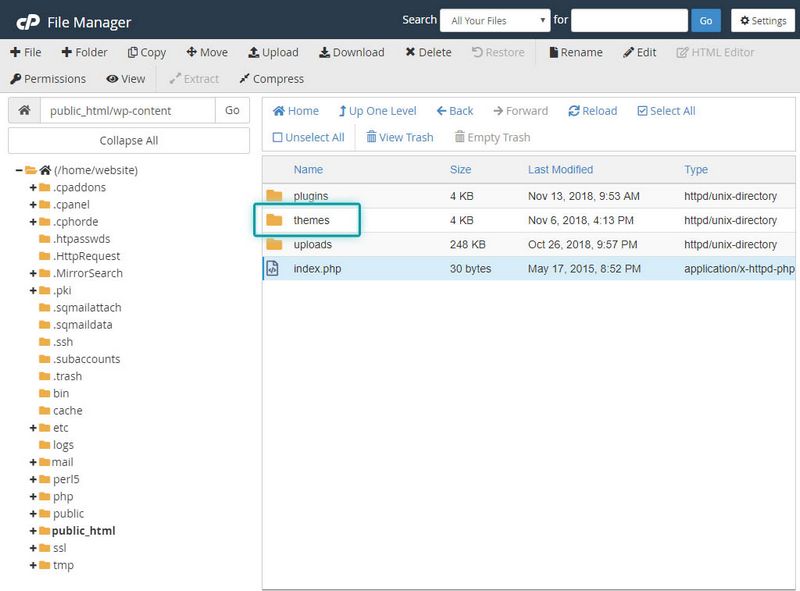Viewport: 800px width, 591px height.
Task: Expand the .cpaddons tree folder
Action: click(x=33, y=187)
